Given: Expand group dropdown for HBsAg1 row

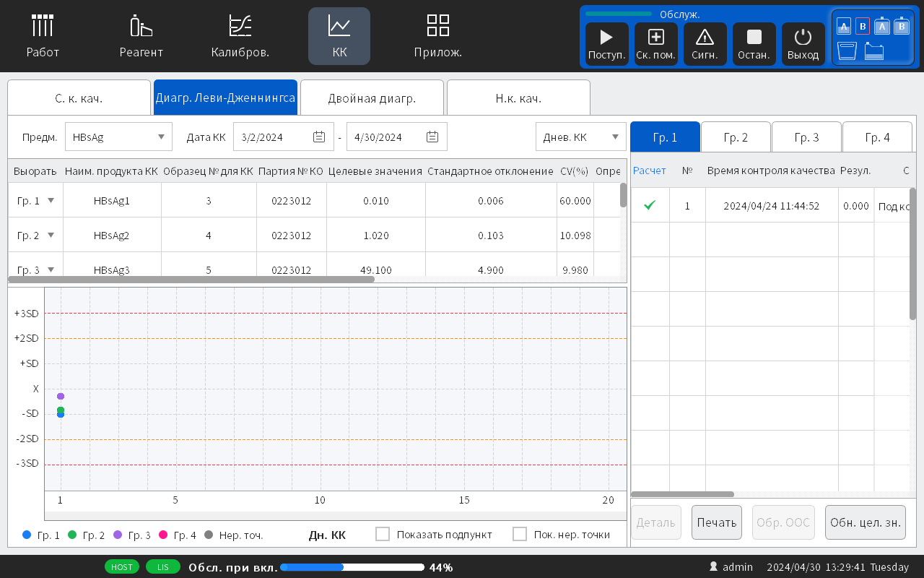Looking at the screenshot, I should (x=51, y=201).
